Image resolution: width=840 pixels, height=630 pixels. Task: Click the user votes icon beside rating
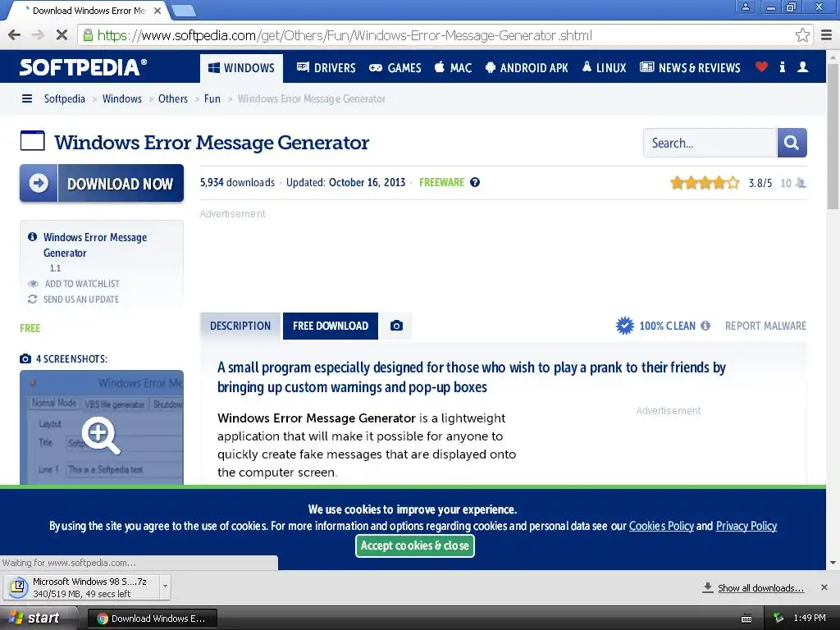(801, 183)
